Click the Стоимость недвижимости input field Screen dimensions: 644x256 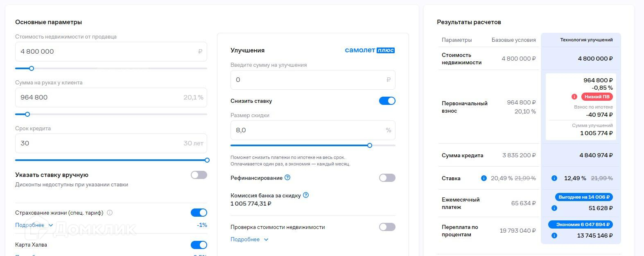106,52
